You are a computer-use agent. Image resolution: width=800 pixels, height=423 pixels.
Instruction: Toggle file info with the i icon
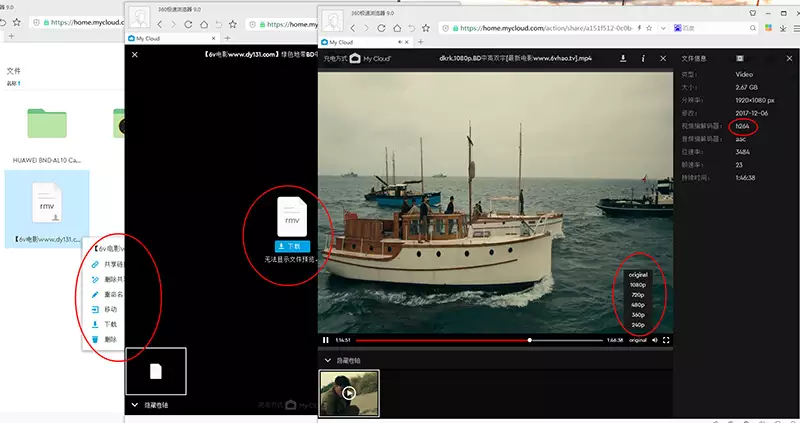click(x=643, y=59)
